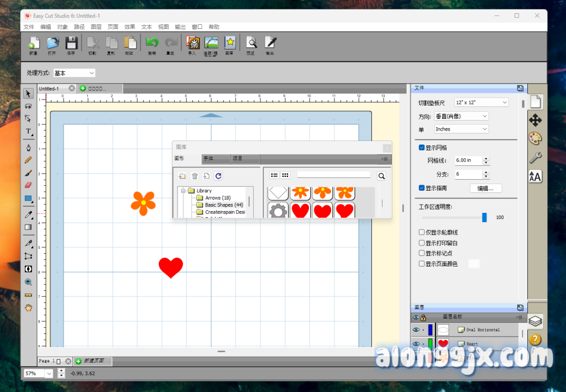Enable the 仅显示轮廓线 checkbox
Screen dimensions: 566x392
422,233
